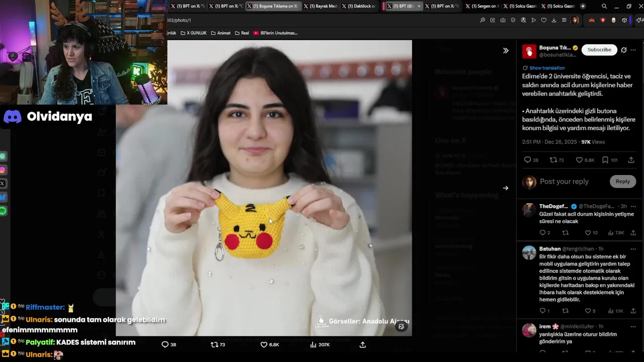644x362 pixels.
Task: Show translation of the post
Action: [546, 68]
